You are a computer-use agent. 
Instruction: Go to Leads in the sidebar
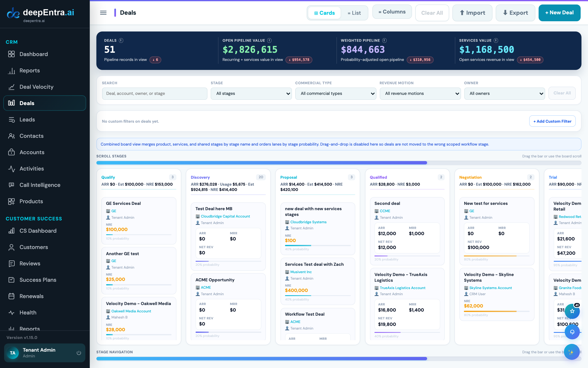[x=45, y=120]
